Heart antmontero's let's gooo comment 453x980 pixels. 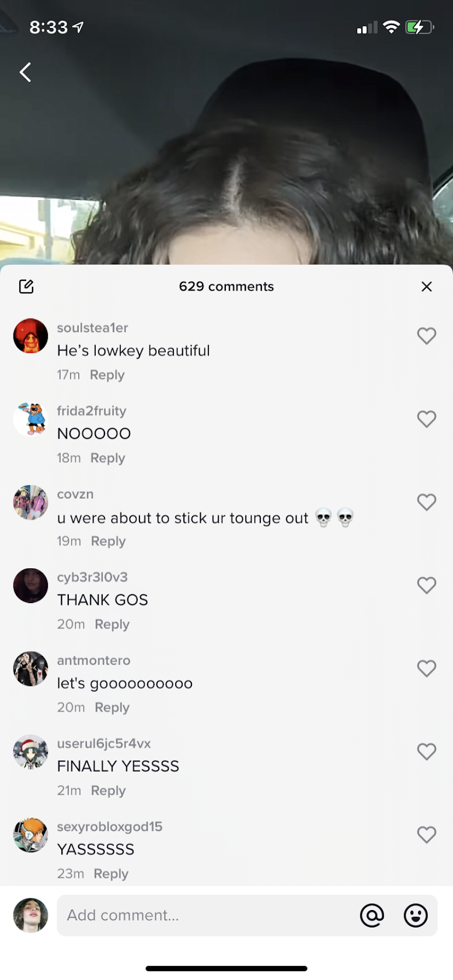(427, 668)
